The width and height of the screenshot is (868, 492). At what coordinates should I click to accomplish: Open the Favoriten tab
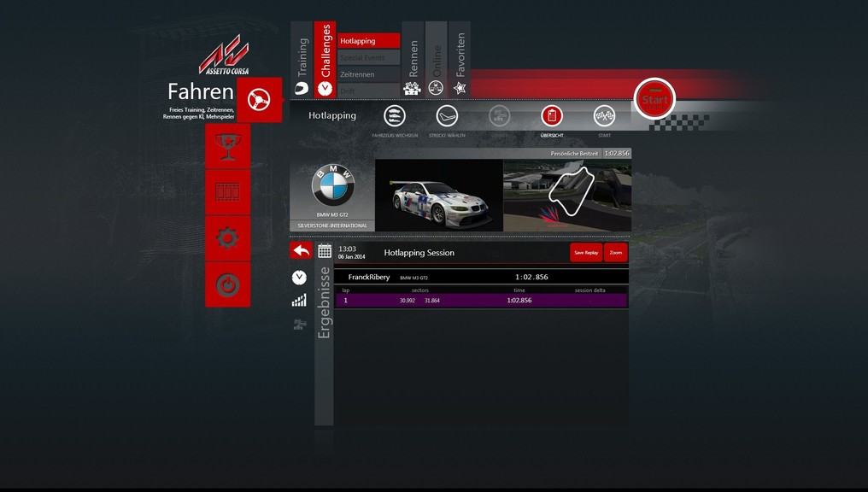pos(460,60)
